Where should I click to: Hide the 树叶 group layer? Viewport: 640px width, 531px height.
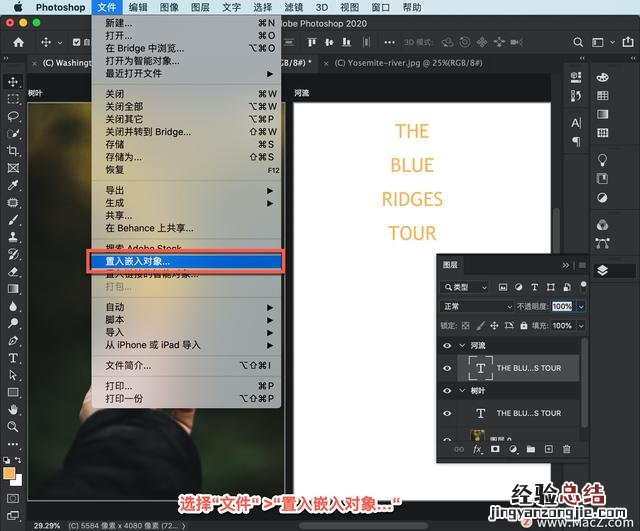coord(447,391)
